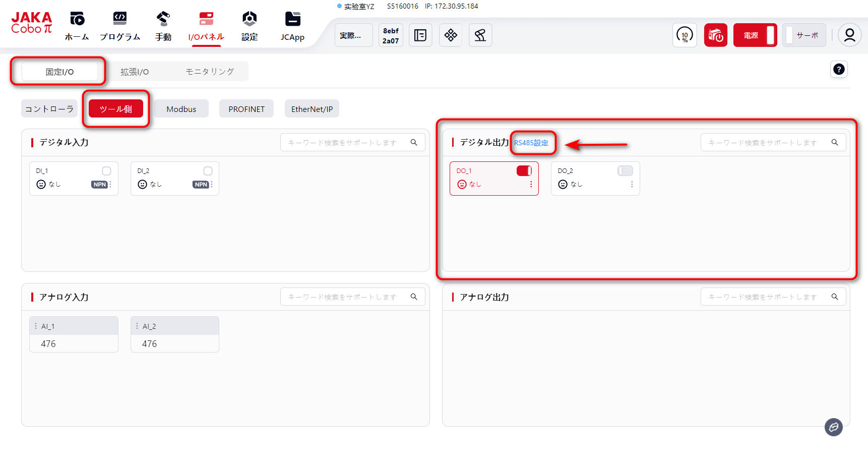Select the Modbus button

(181, 109)
